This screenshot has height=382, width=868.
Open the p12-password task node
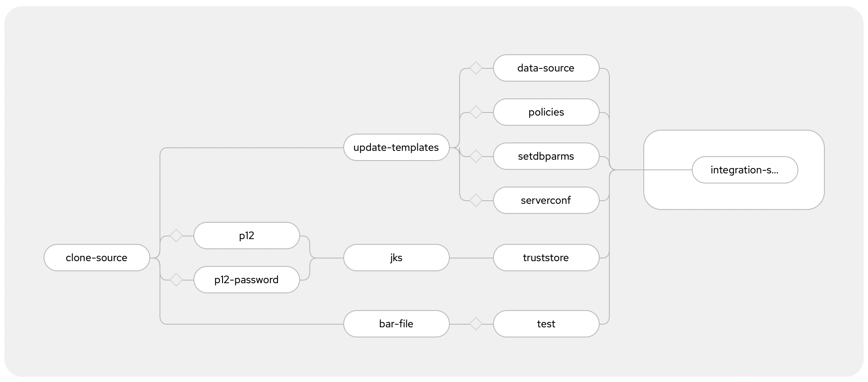(x=247, y=280)
